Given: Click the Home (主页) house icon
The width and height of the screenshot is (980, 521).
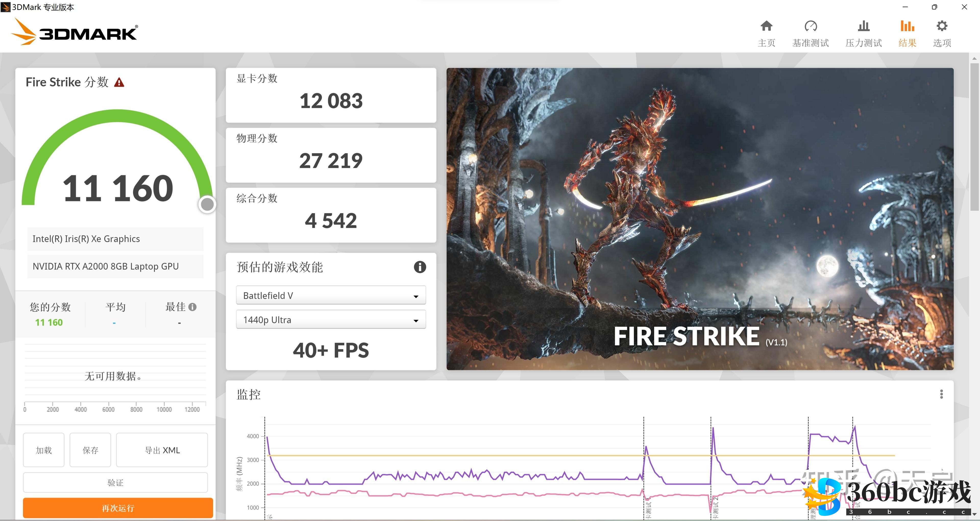Looking at the screenshot, I should tap(766, 26).
